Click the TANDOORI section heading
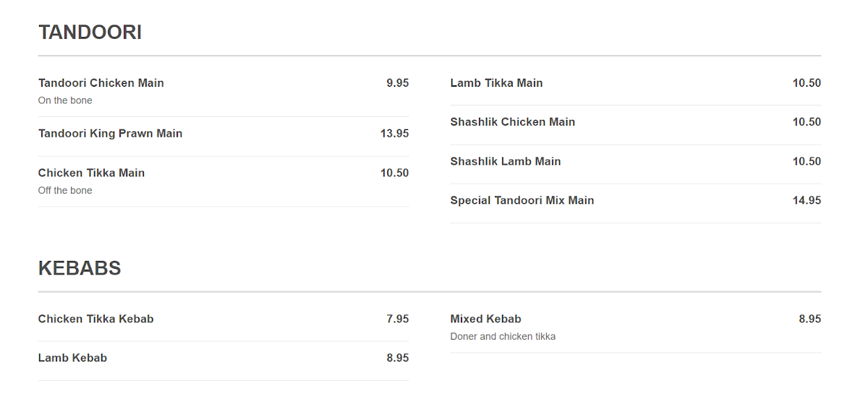Image resolution: width=868 pixels, height=404 pixels. click(90, 33)
